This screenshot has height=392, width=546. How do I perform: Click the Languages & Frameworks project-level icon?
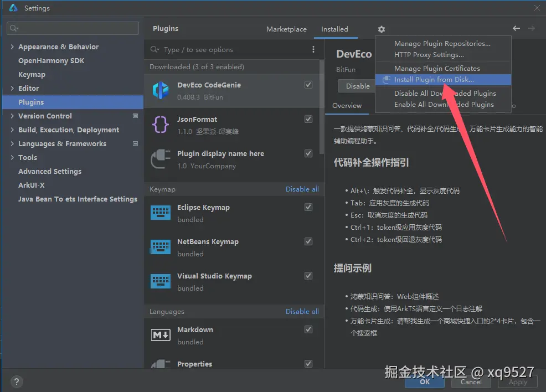coord(136,143)
